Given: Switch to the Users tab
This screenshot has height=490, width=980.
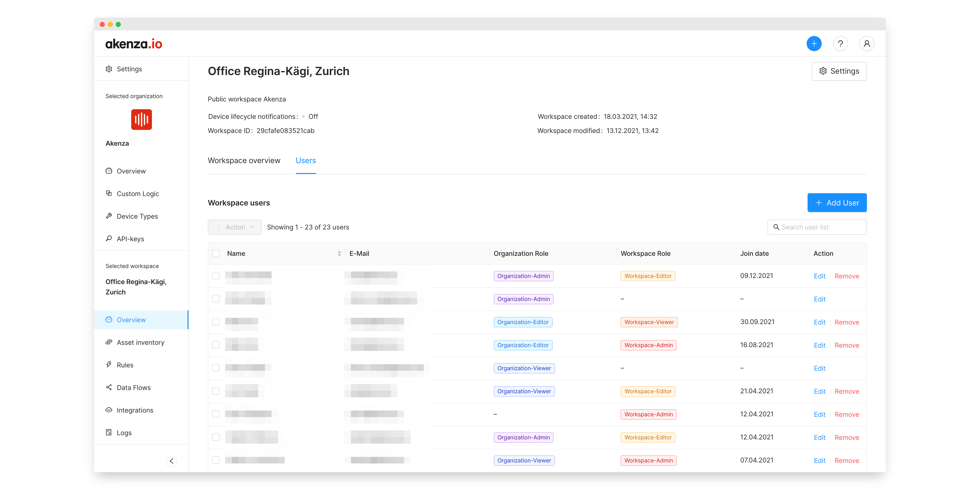Looking at the screenshot, I should (306, 161).
